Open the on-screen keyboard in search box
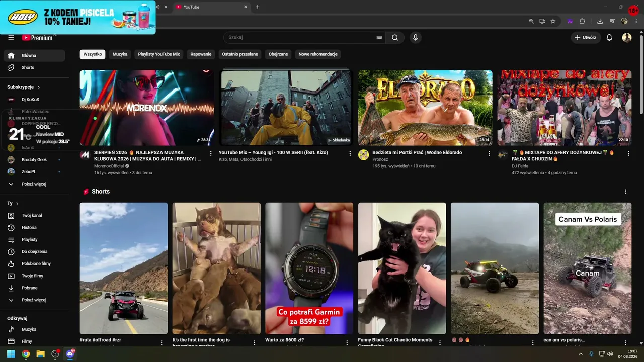This screenshot has width=644, height=362. click(x=379, y=38)
